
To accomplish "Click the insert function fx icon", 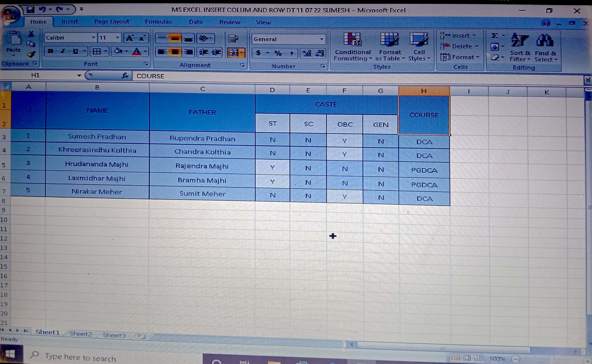I will point(125,76).
